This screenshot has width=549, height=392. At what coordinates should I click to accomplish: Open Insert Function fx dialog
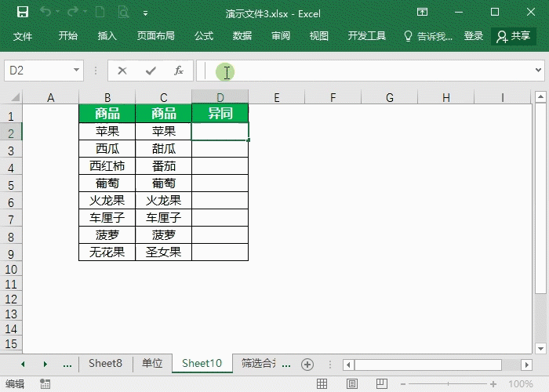point(179,71)
